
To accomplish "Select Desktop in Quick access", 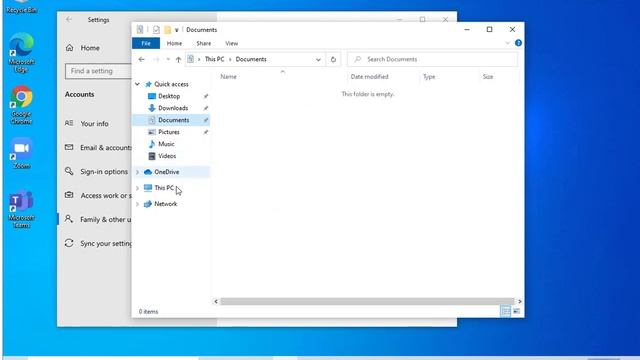I will click(x=169, y=96).
